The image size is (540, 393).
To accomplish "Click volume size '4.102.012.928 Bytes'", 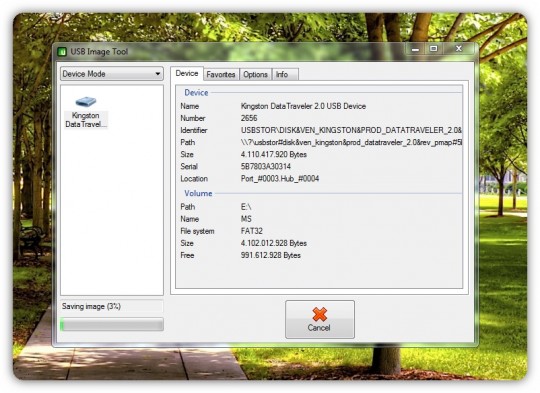I will [x=274, y=243].
